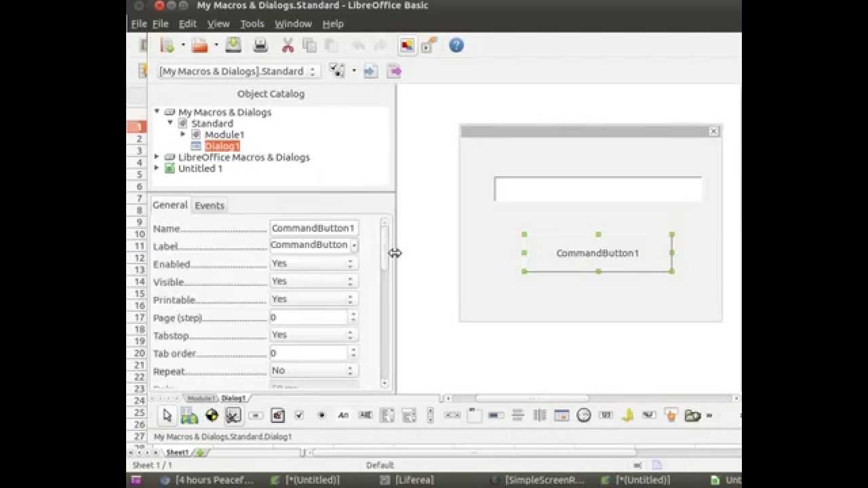Pick the List Box control tool
Screen dimensions: 868x488
coord(387,415)
